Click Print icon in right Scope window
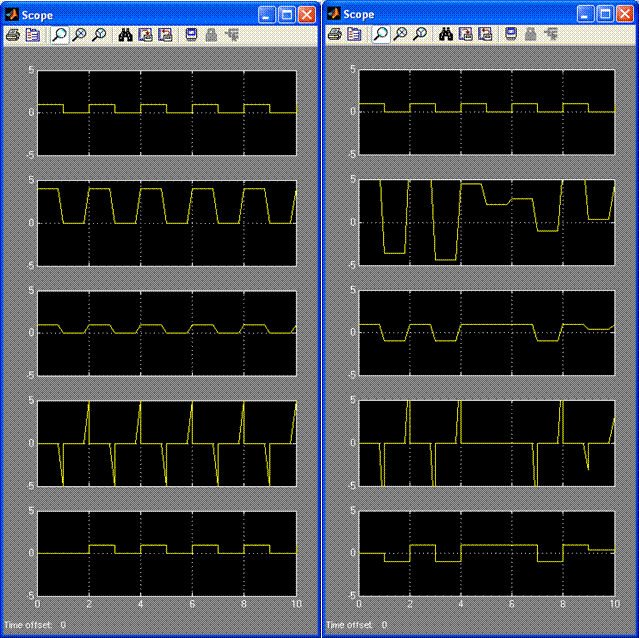Screen dimensions: 639x638 [335, 34]
